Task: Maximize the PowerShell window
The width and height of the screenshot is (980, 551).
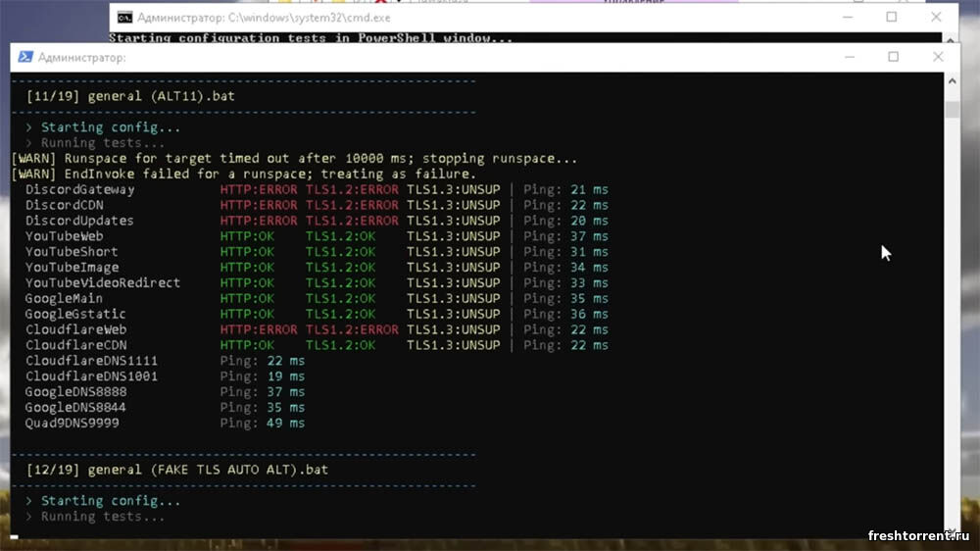Action: click(x=893, y=57)
